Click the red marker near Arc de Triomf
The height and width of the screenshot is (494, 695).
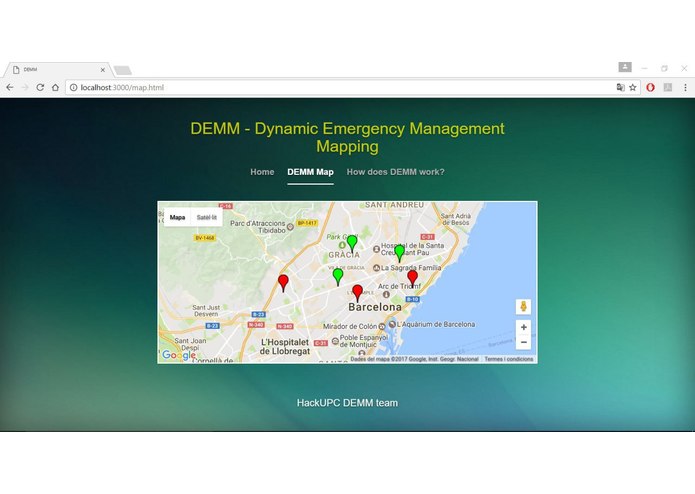412,279
